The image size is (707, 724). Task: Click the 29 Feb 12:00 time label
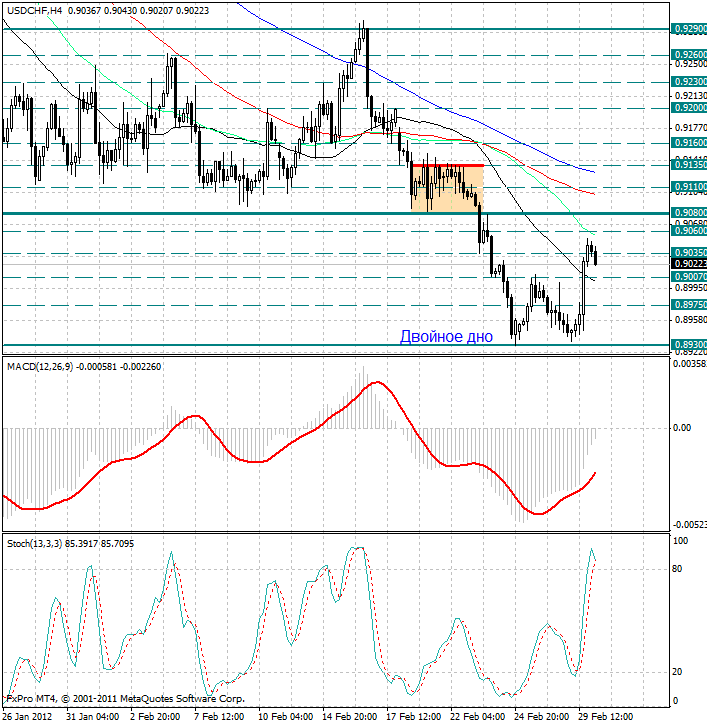tap(606, 717)
